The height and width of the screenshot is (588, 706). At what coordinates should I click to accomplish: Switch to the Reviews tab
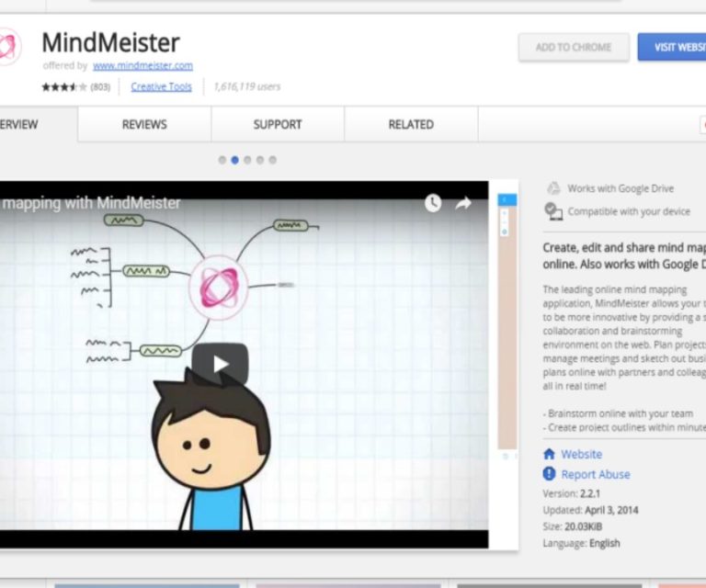click(x=144, y=125)
